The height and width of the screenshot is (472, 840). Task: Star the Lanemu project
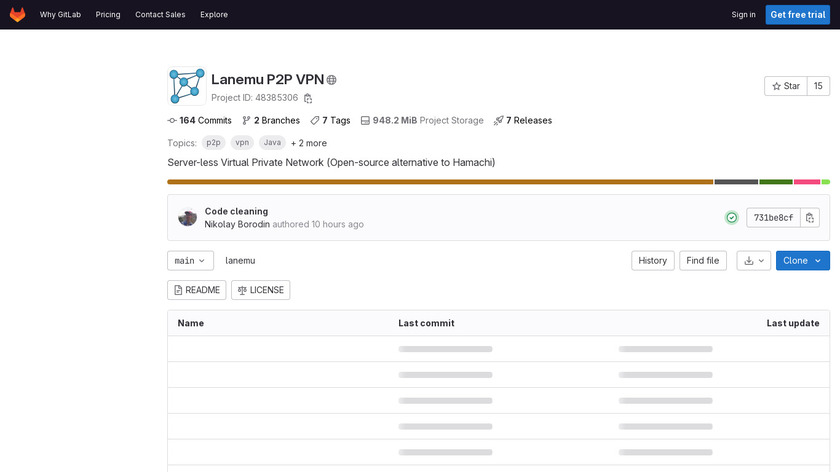tap(786, 86)
